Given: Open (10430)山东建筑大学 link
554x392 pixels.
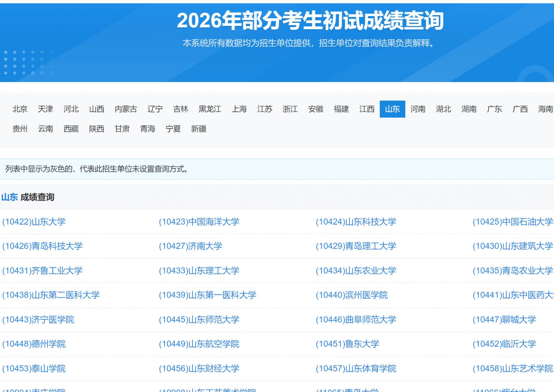Looking at the screenshot, I should (513, 246).
